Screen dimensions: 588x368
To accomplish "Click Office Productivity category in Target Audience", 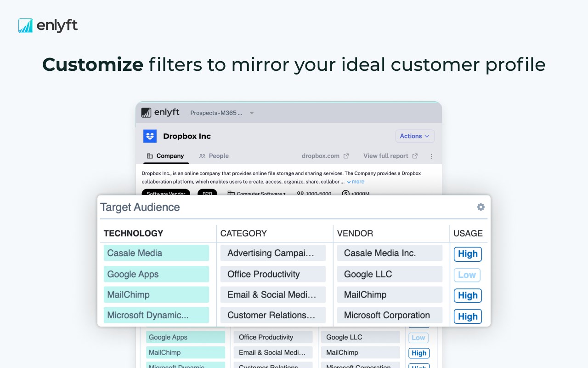I will pyautogui.click(x=273, y=274).
